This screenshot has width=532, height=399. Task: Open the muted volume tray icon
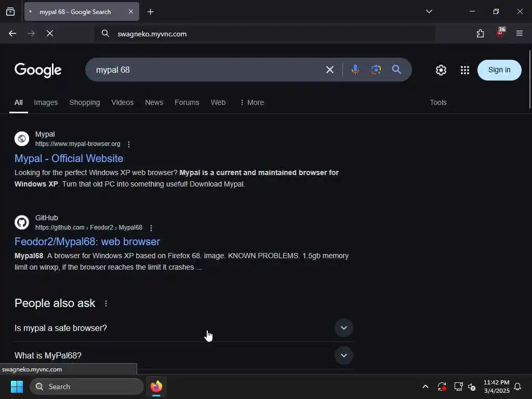click(x=472, y=387)
